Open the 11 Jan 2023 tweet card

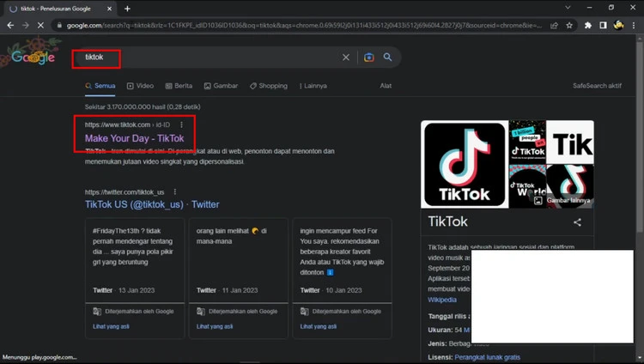coord(238,260)
